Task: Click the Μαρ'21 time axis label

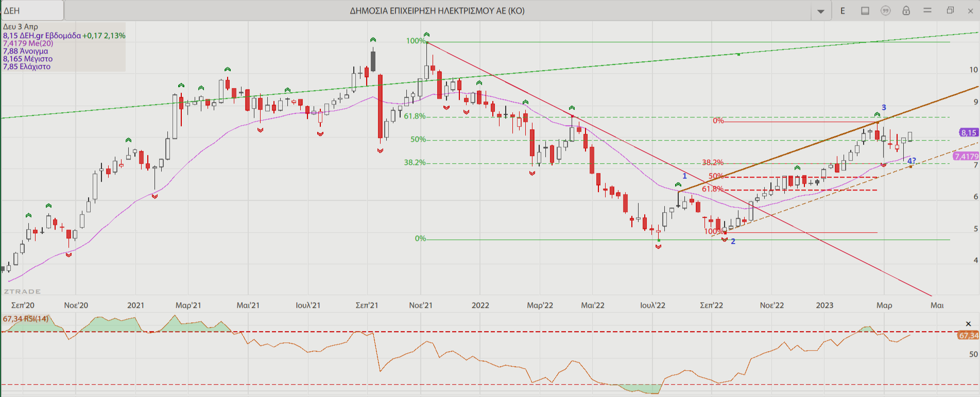Action: point(188,305)
